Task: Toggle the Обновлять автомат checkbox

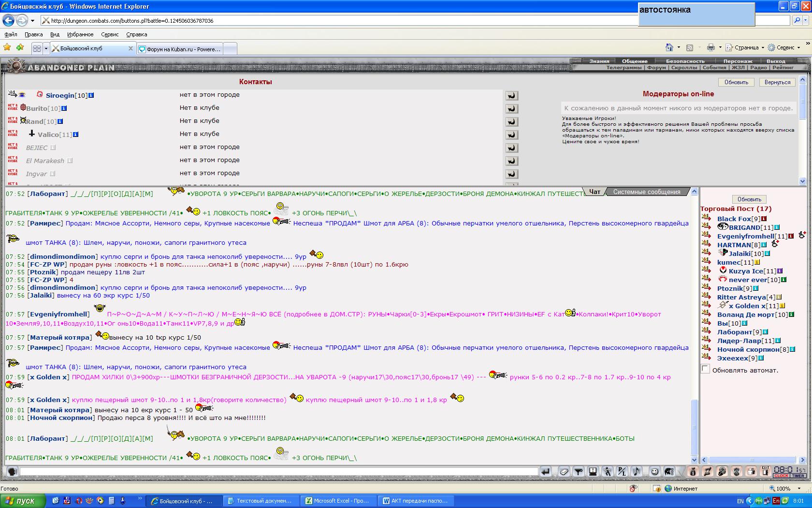Action: (x=706, y=369)
